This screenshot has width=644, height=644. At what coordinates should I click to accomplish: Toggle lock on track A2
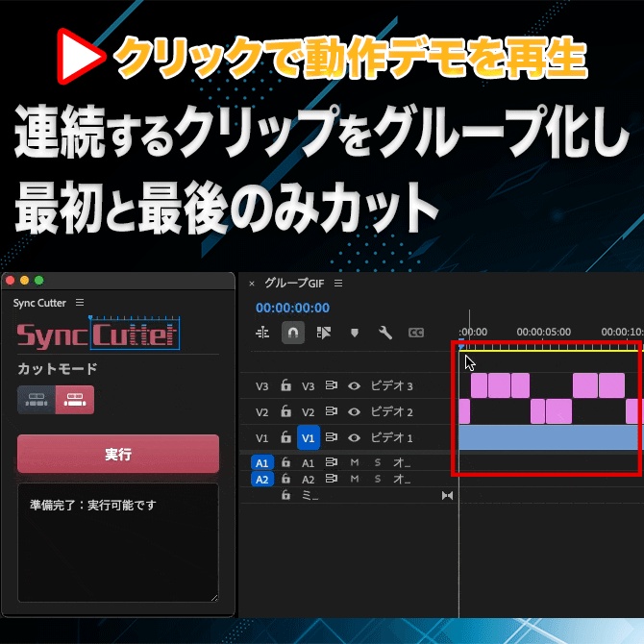(x=285, y=479)
